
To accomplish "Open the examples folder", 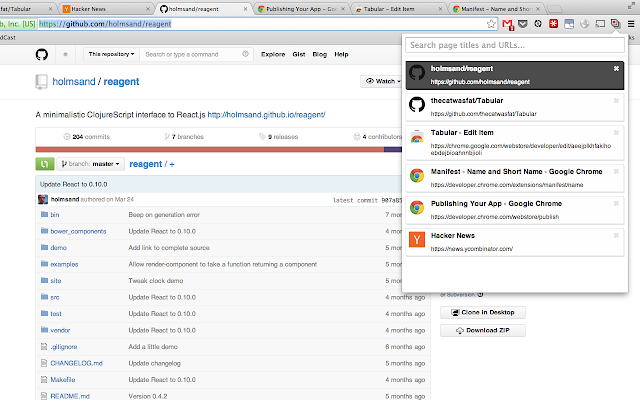I will coord(64,264).
